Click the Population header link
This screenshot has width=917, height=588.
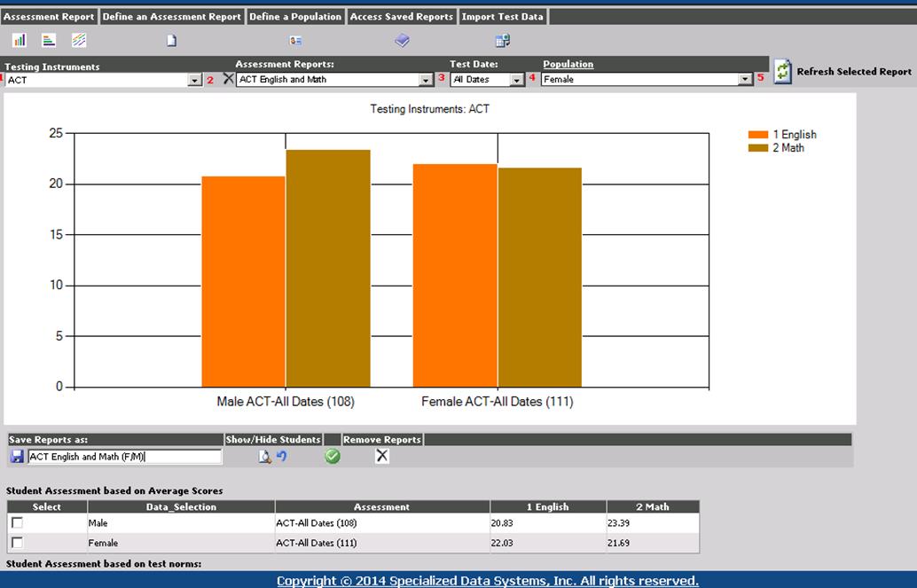click(568, 64)
